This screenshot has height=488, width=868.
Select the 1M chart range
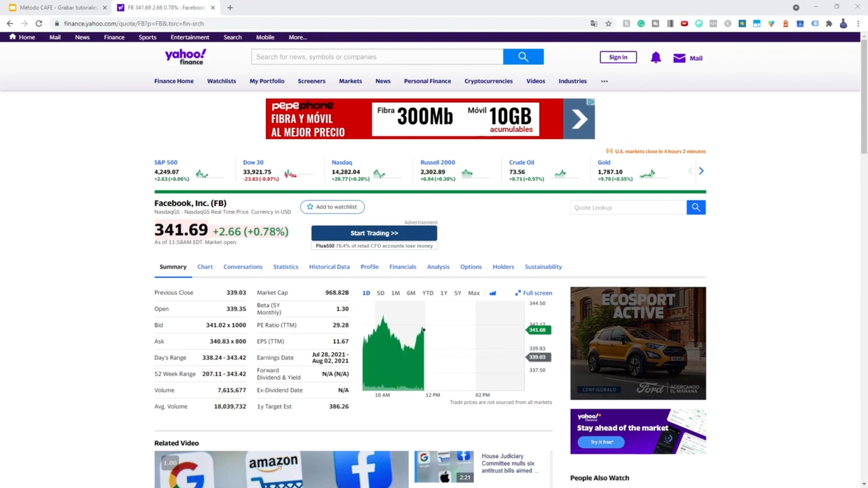[396, 293]
